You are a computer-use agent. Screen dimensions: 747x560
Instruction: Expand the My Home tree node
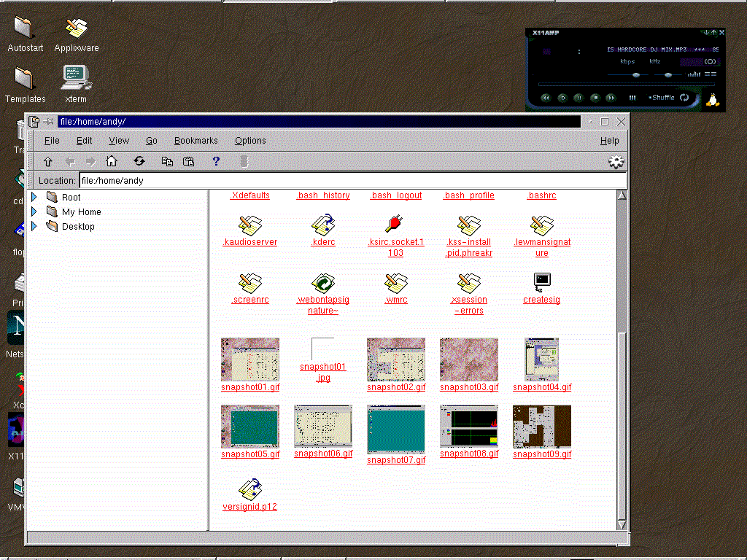point(34,211)
